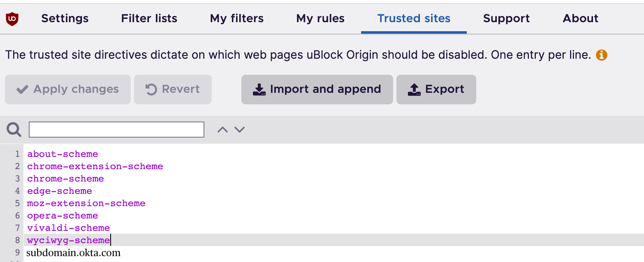644x262 pixels.
Task: Click the checkmark icon on Apply changes
Action: click(x=22, y=89)
